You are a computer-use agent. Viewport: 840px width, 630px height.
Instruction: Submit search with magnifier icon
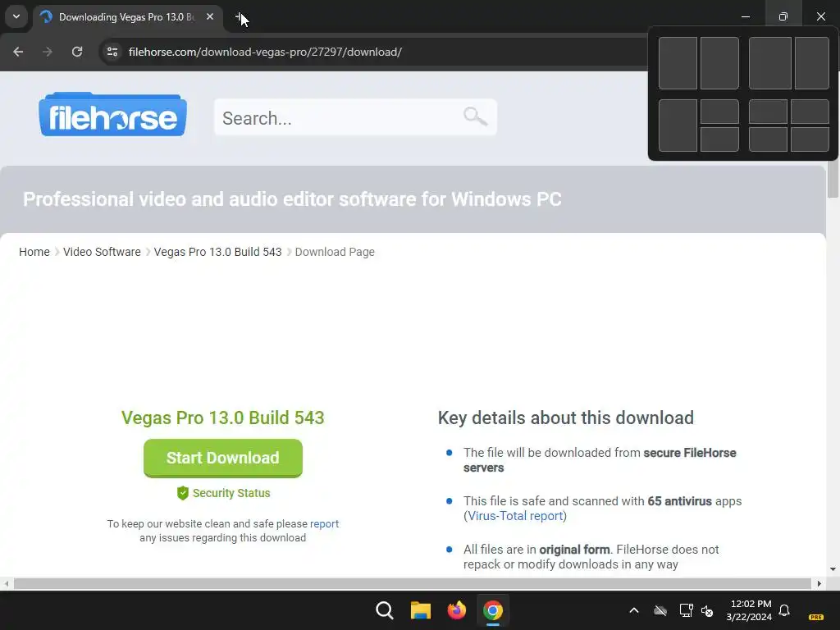[475, 116]
